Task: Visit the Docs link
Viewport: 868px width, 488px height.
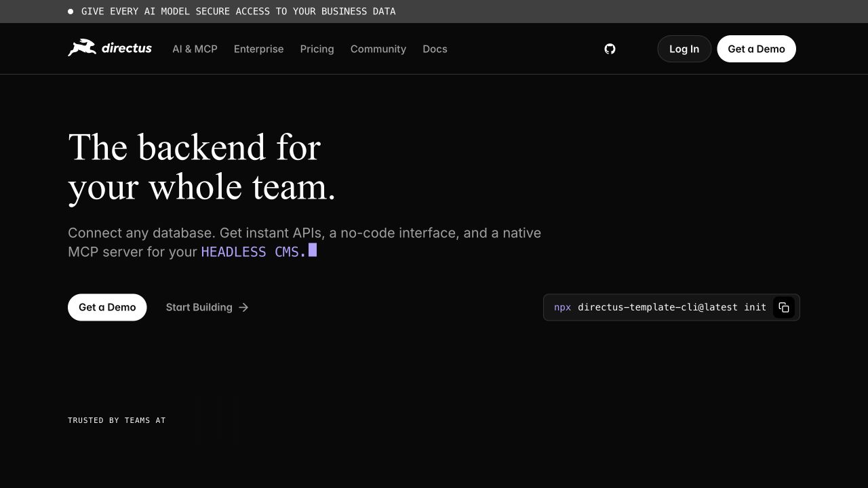Action: tap(435, 49)
